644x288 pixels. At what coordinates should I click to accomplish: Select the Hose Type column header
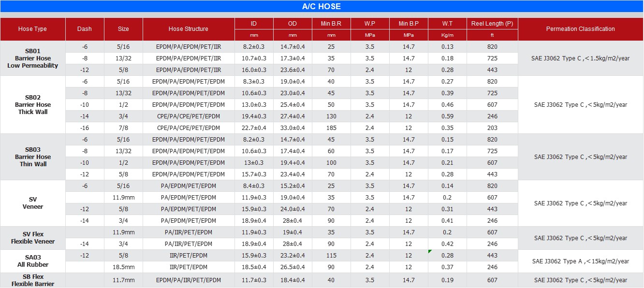click(x=32, y=29)
